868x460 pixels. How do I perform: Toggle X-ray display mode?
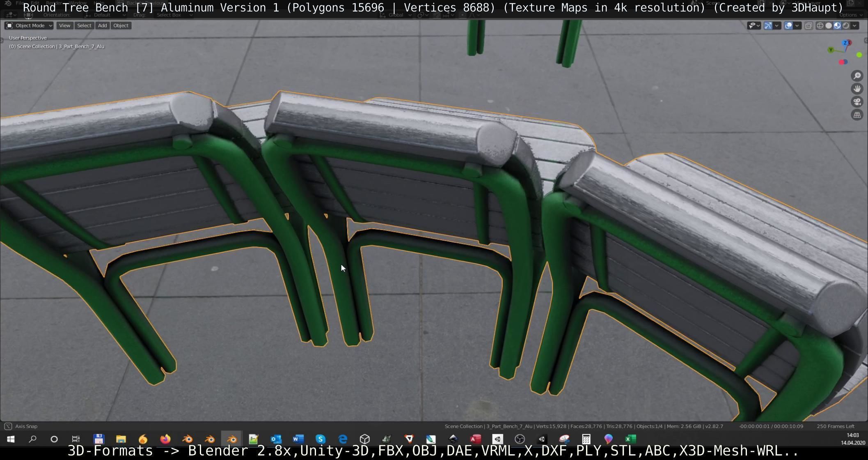808,25
